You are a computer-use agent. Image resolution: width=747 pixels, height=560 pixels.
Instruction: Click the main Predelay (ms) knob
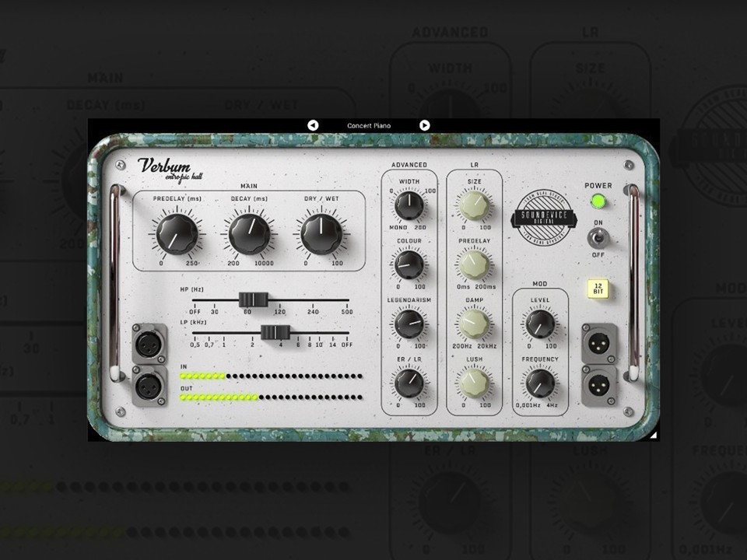pos(177,234)
